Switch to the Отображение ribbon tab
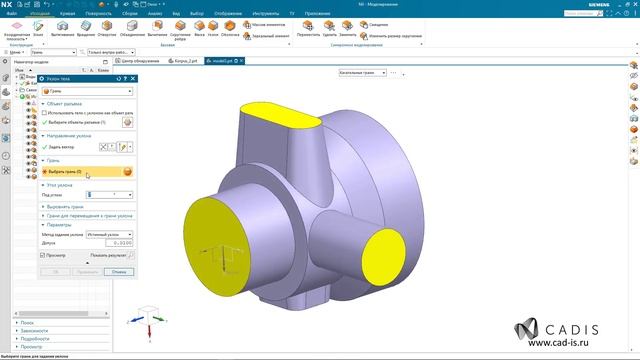Screen dimensions: 640x360 pyautogui.click(x=228, y=13)
